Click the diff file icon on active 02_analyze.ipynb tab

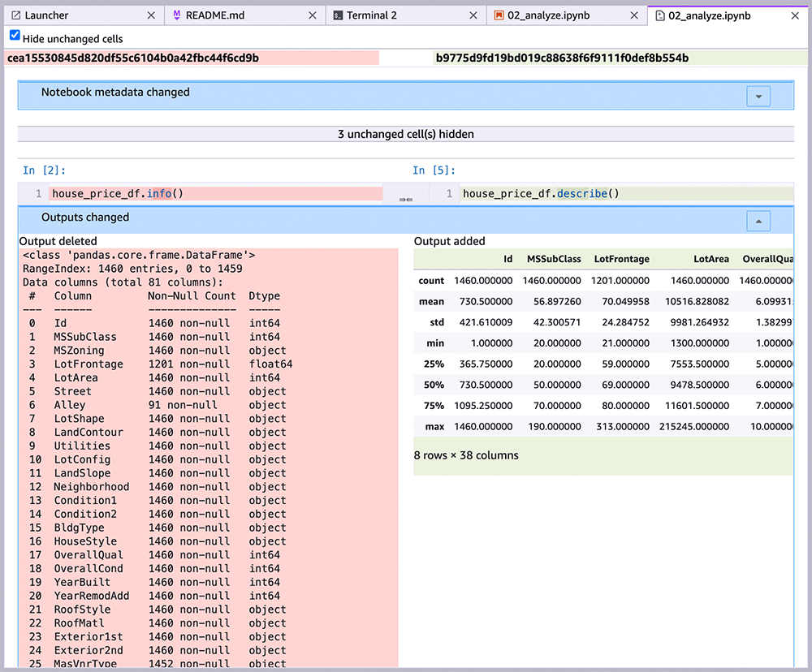[x=659, y=16]
